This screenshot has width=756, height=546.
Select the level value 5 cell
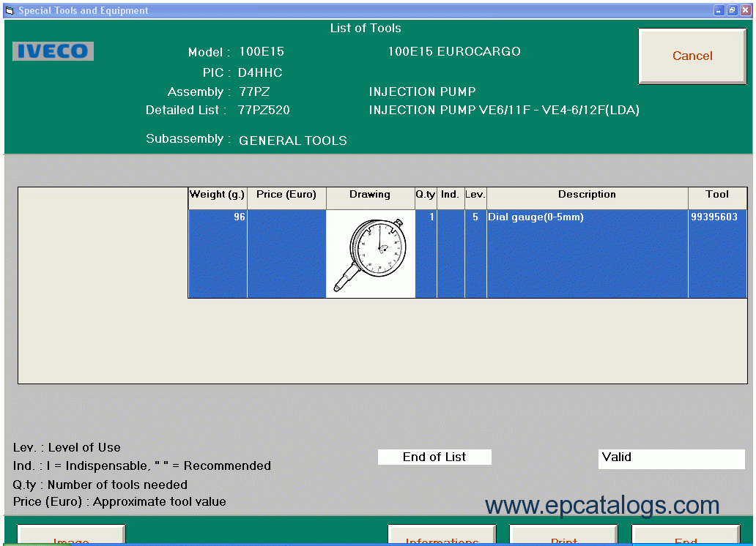click(475, 254)
